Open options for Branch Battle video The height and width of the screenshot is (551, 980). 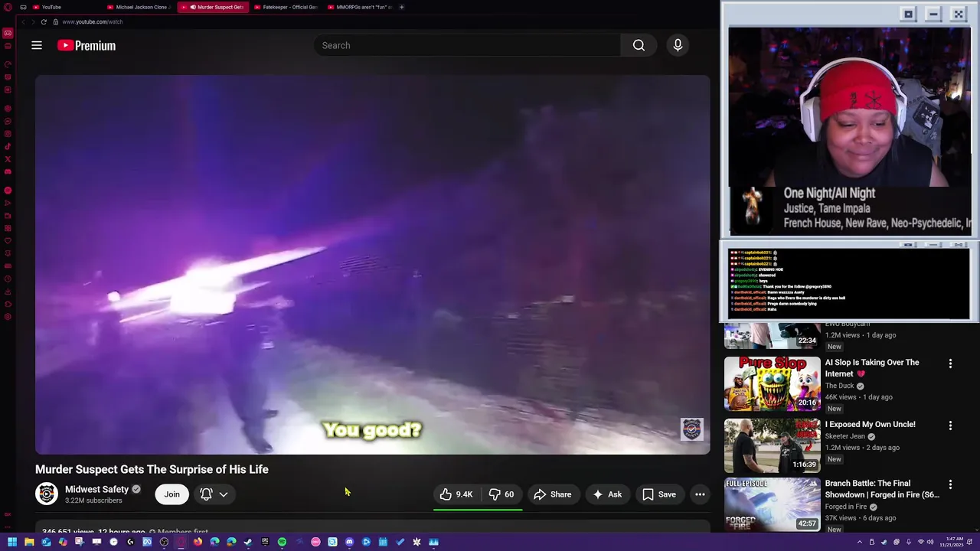pyautogui.click(x=950, y=484)
